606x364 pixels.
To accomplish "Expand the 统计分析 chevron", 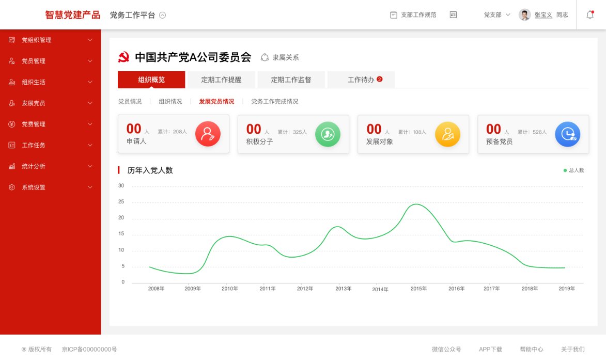I will [x=90, y=166].
